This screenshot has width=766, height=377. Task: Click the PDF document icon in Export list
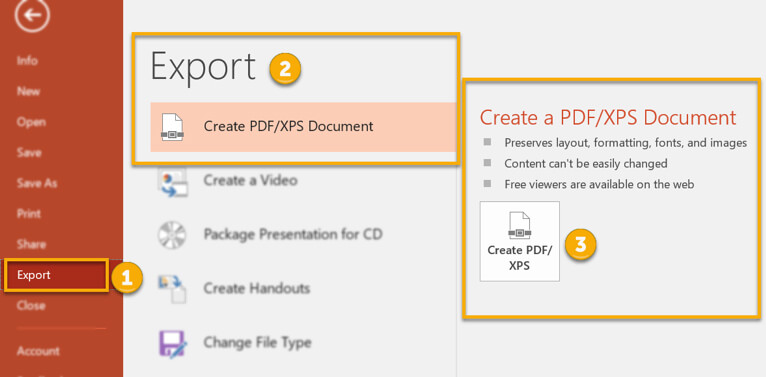click(172, 127)
